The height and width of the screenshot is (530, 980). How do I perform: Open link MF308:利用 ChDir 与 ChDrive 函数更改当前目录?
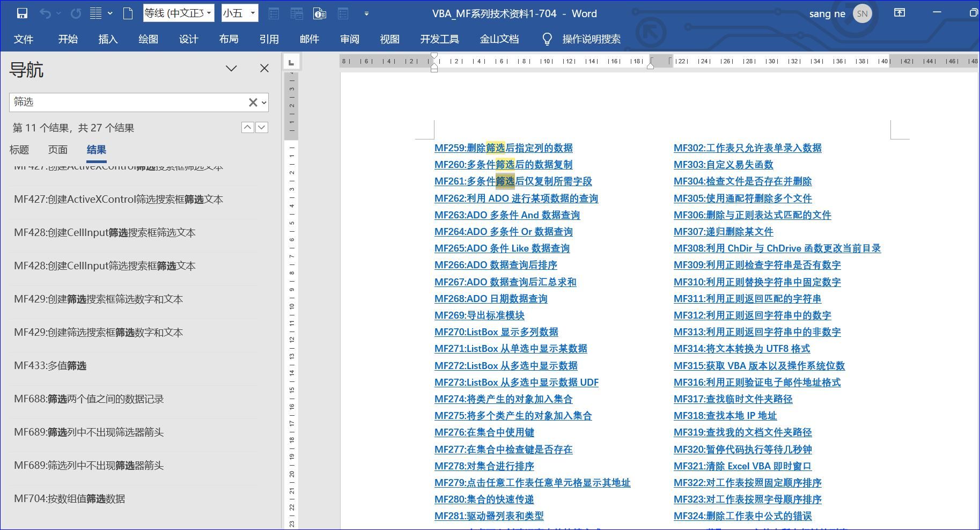point(777,248)
